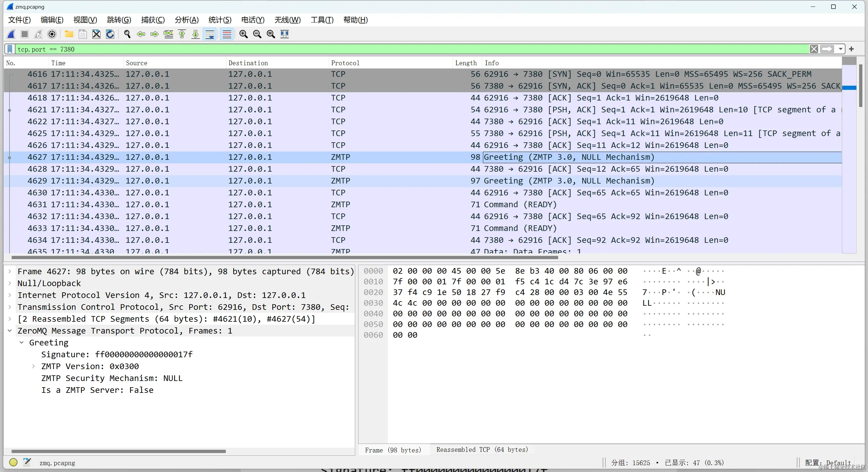Open filter bookmarks via the ribbon icon

pyautogui.click(x=9, y=49)
